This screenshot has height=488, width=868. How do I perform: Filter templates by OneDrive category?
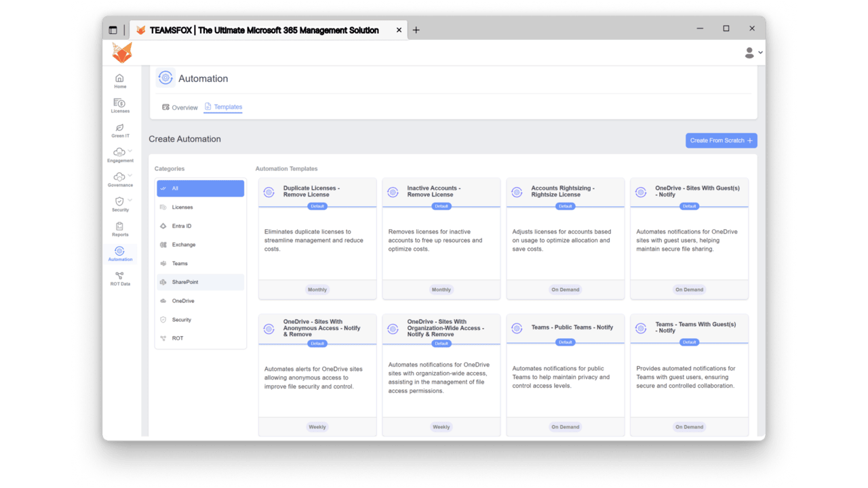click(200, 301)
